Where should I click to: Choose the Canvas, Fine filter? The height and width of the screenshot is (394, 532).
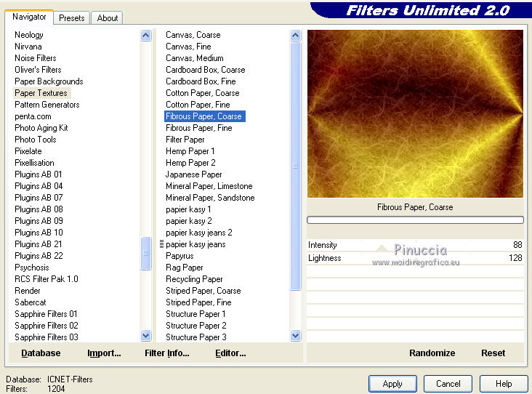[x=188, y=47]
